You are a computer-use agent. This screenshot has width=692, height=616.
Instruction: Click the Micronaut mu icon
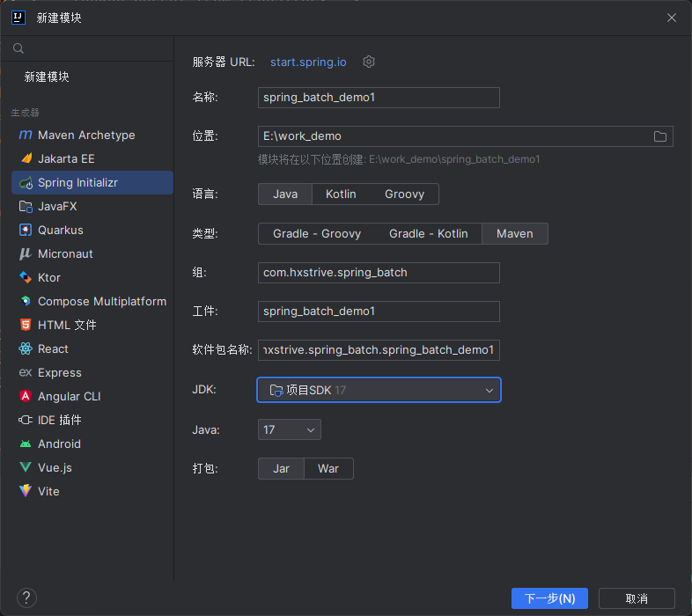coord(26,253)
